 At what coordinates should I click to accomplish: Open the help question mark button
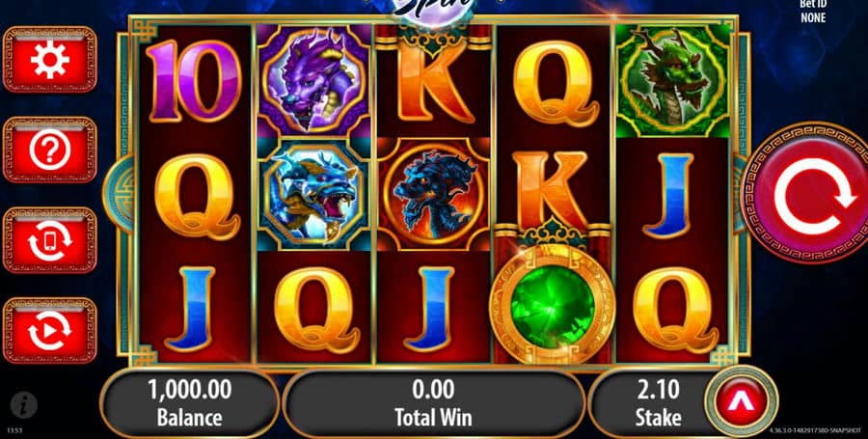coord(50,150)
